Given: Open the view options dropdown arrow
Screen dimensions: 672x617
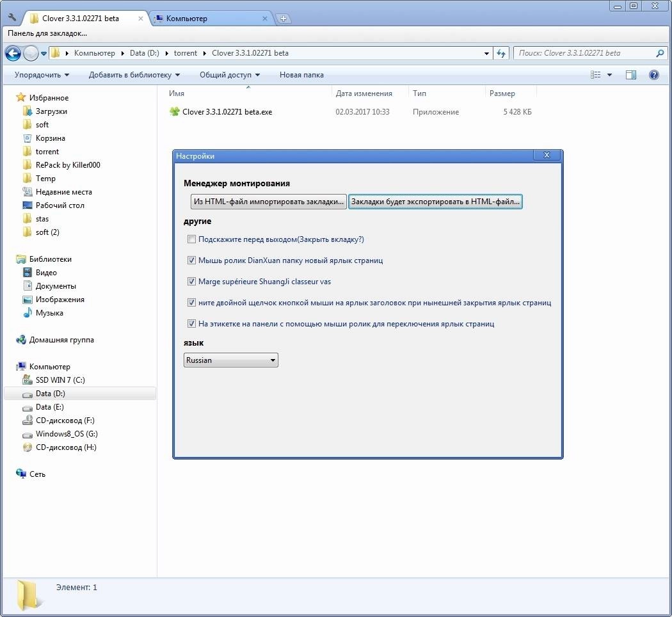Looking at the screenshot, I should click(x=609, y=74).
